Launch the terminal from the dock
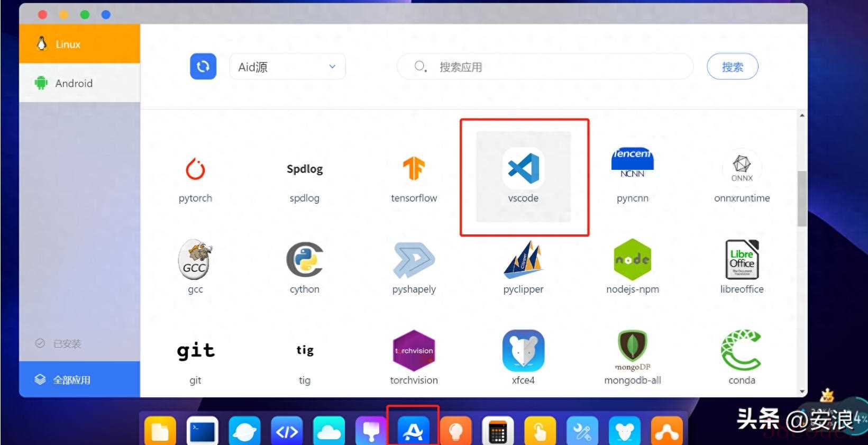This screenshot has height=445, width=868. (x=203, y=431)
